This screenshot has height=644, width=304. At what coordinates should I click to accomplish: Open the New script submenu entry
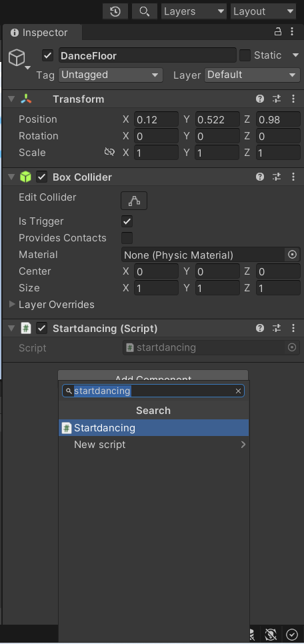(153, 445)
